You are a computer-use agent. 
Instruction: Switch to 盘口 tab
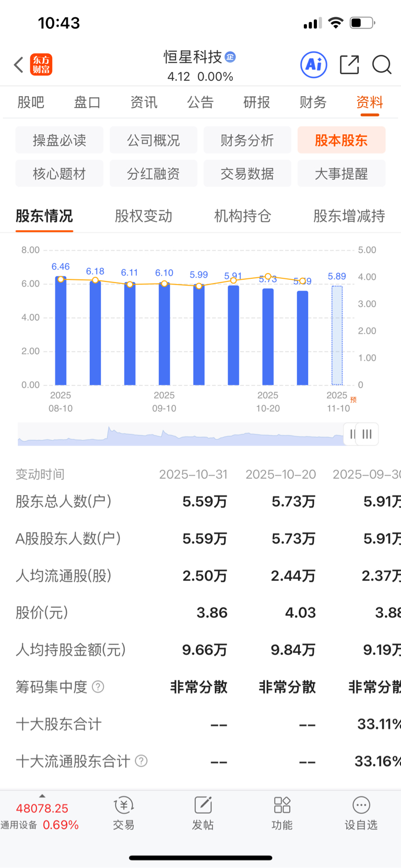[87, 102]
